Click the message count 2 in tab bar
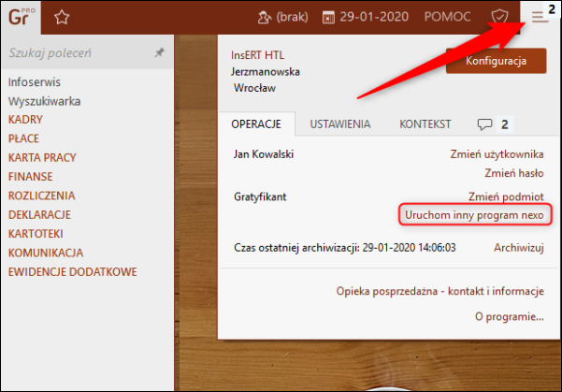The width and height of the screenshot is (562, 392). click(505, 124)
